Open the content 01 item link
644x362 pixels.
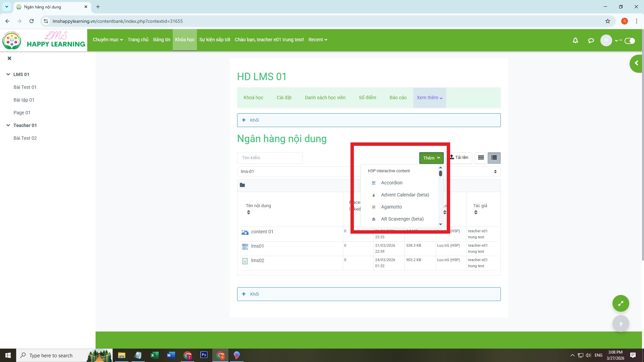[262, 232]
